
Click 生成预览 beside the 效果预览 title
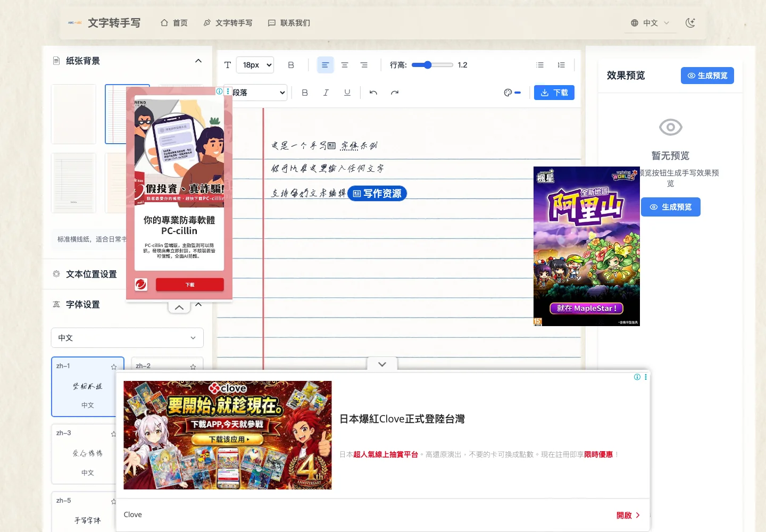tap(707, 76)
